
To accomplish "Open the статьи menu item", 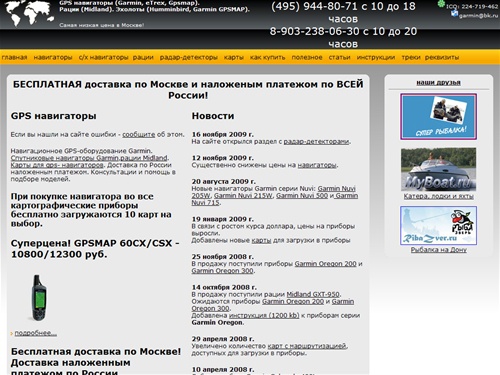I will 339,57.
